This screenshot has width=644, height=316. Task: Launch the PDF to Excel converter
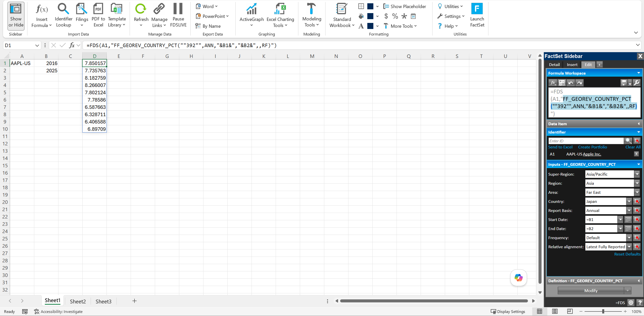(98, 15)
